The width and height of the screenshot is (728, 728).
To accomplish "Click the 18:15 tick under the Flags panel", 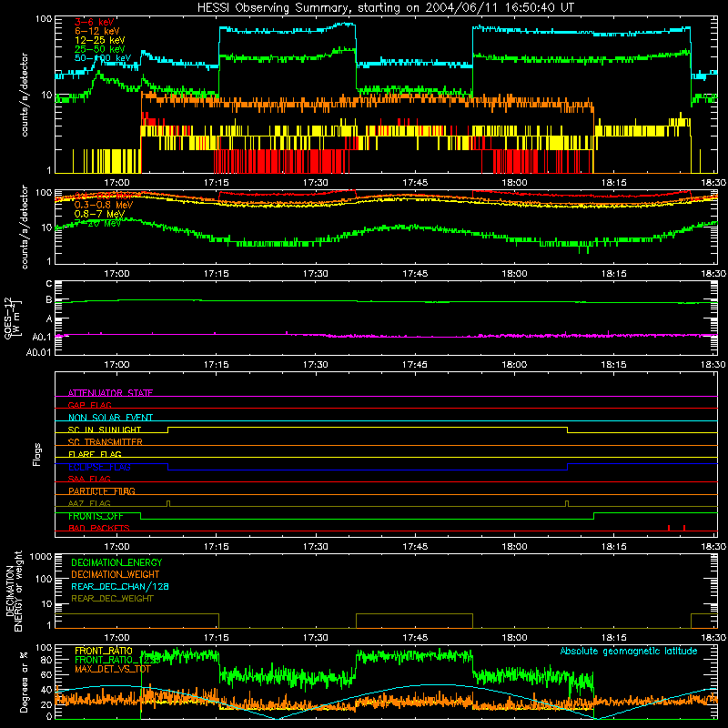I will tap(613, 547).
